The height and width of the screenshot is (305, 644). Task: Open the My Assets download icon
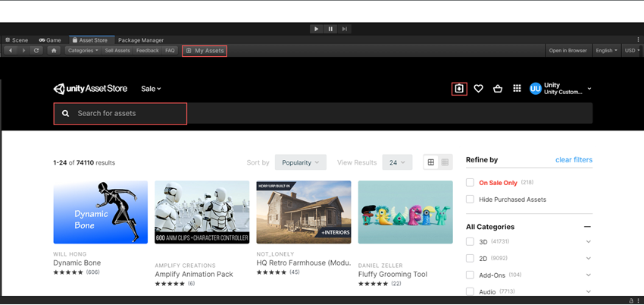[459, 89]
